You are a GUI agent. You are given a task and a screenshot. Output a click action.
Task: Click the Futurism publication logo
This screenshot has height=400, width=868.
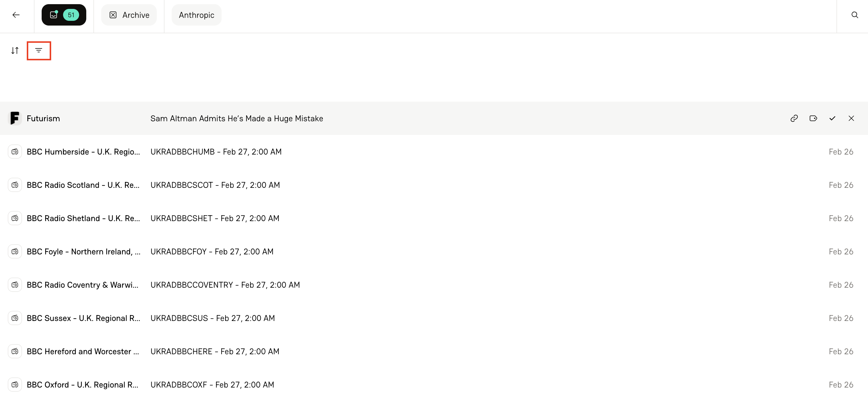point(15,118)
